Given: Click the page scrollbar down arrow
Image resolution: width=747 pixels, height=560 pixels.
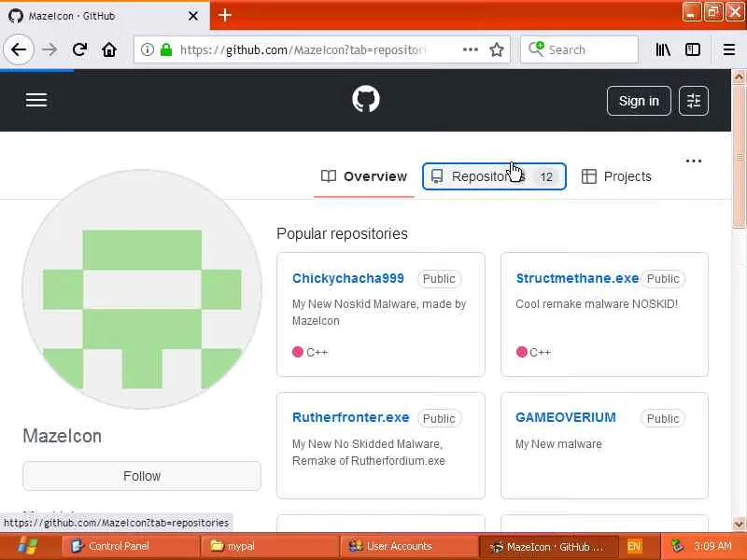Looking at the screenshot, I should pos(739,525).
